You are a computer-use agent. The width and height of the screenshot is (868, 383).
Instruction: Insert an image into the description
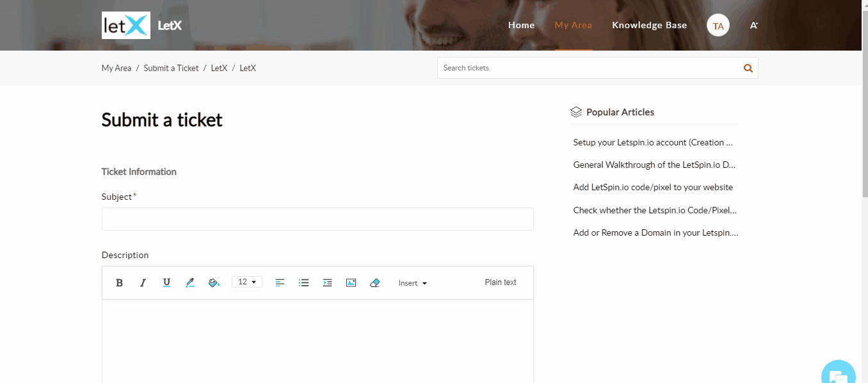(351, 282)
